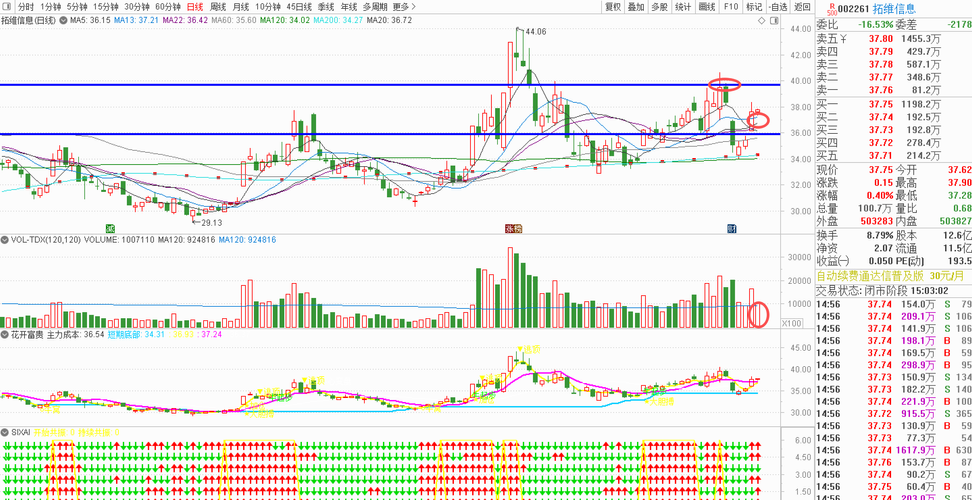Select the 60分钟 period tab

(x=168, y=7)
